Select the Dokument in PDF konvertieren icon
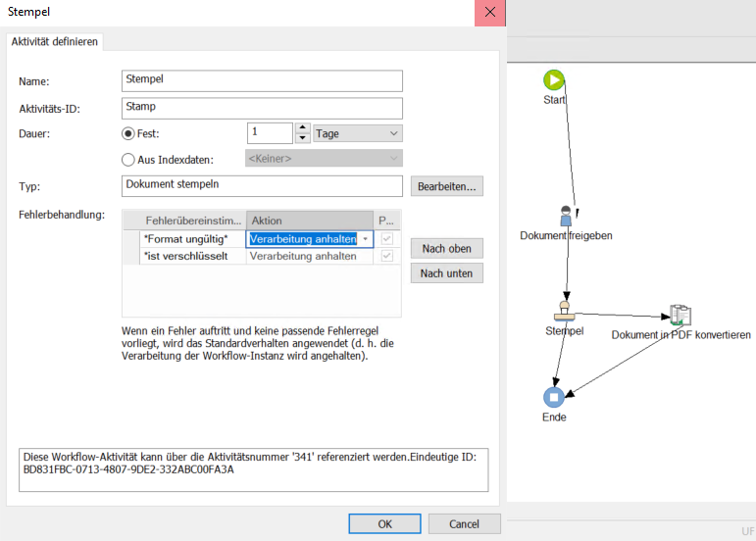 [x=680, y=315]
